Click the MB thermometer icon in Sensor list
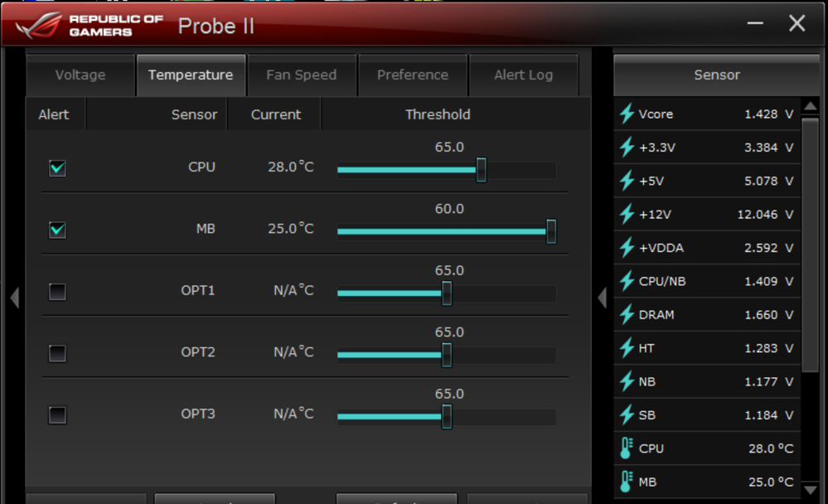 (627, 482)
